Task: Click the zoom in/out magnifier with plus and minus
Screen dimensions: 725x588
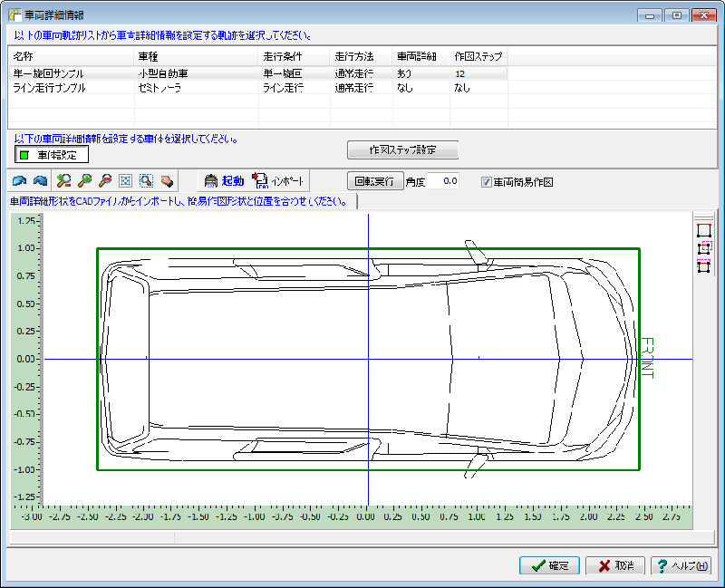Action: [x=63, y=180]
